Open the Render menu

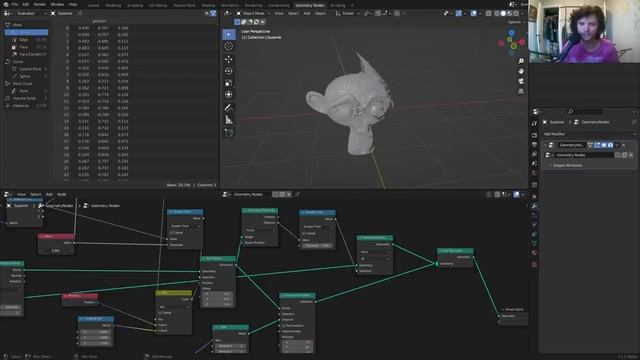click(x=40, y=4)
